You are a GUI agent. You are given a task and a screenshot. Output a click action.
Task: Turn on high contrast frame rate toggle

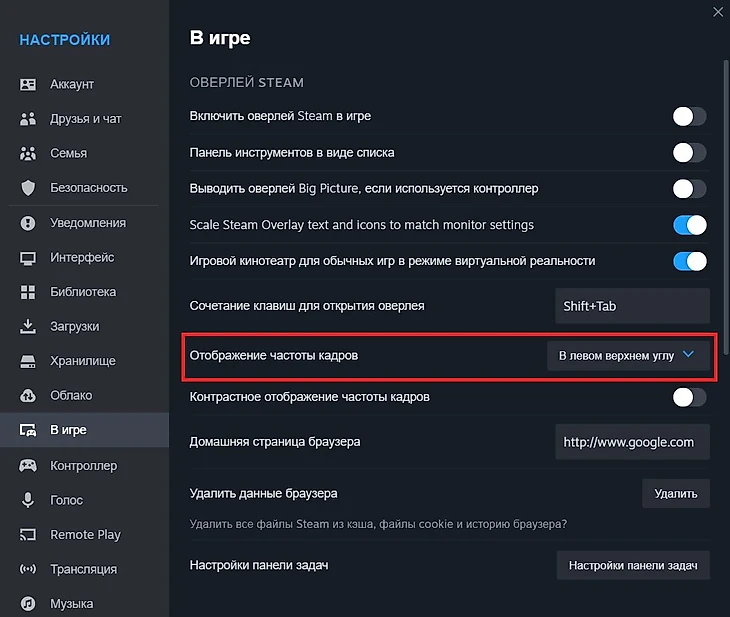689,397
